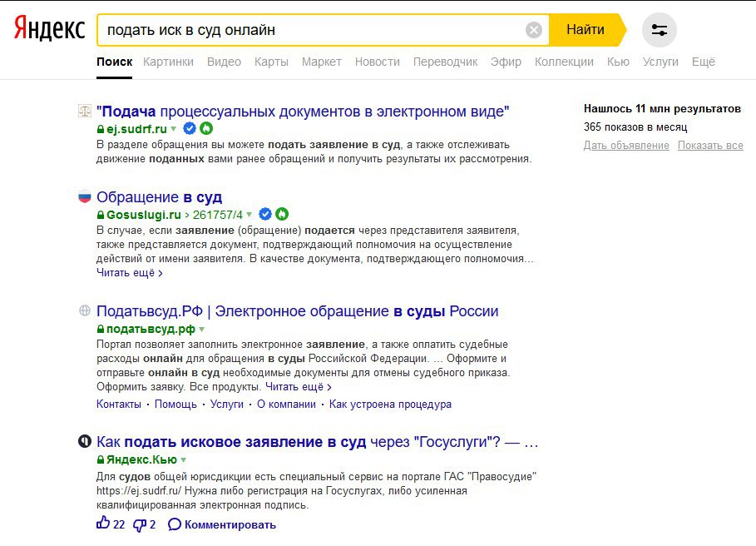The width and height of the screenshot is (756, 546).
Task: Click the Показать все link
Action: pyautogui.click(x=710, y=145)
